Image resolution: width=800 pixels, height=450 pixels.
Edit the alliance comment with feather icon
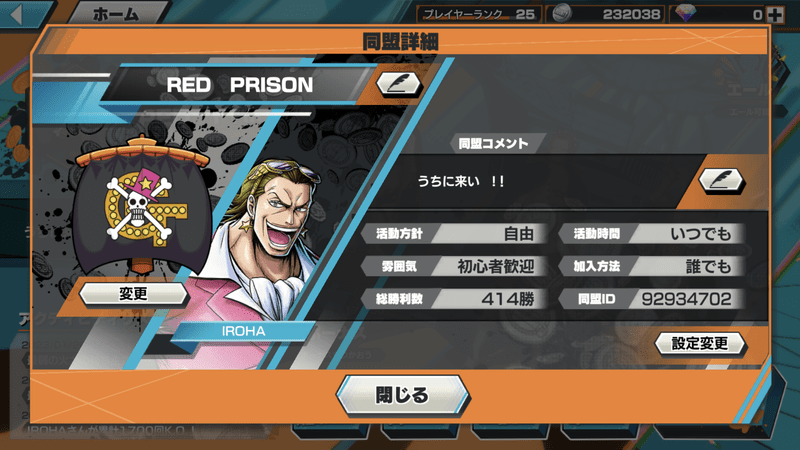coord(721,181)
